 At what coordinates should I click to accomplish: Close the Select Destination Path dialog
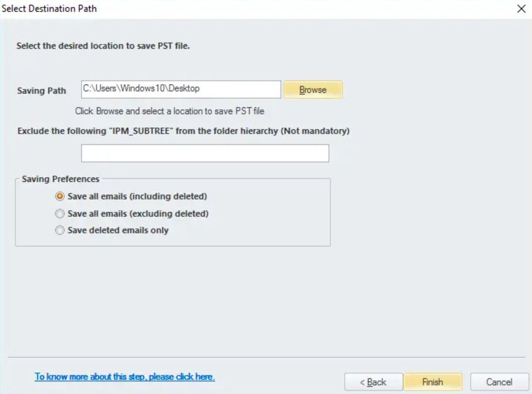point(521,9)
